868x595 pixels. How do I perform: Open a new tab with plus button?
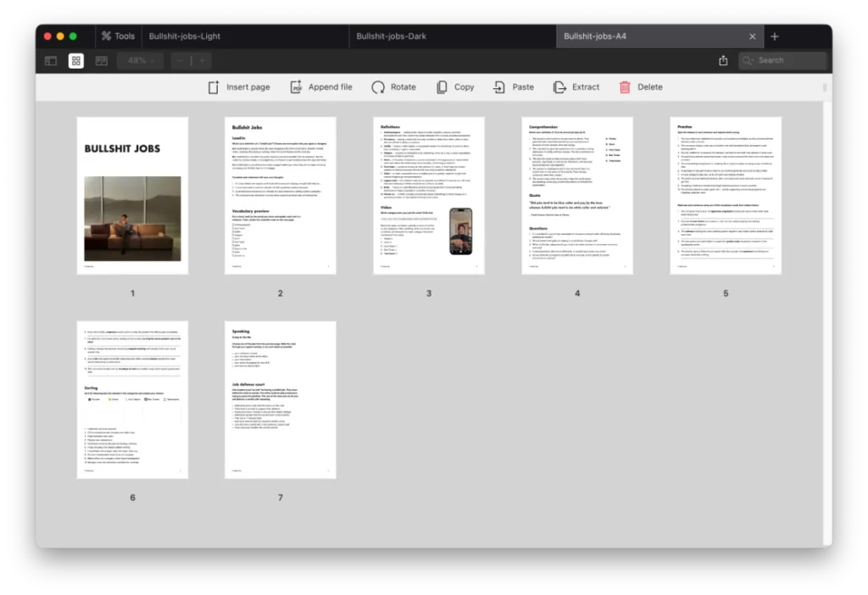click(775, 36)
